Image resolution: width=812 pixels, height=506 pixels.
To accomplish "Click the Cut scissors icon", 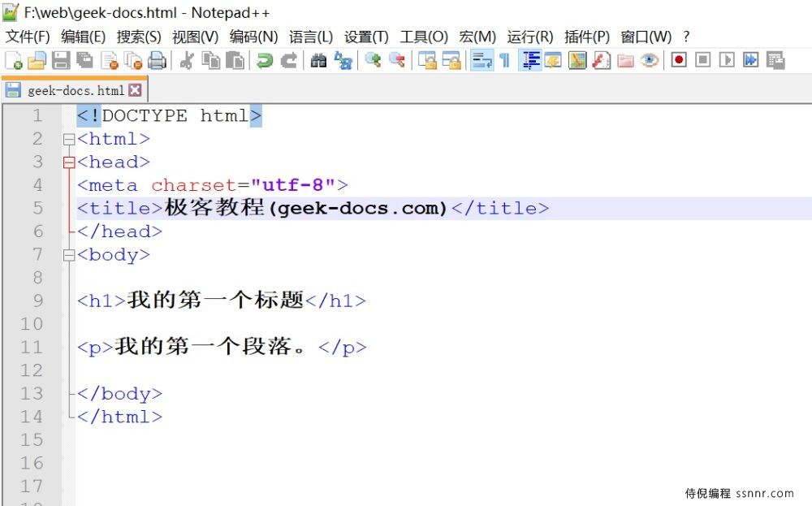I will [187, 61].
